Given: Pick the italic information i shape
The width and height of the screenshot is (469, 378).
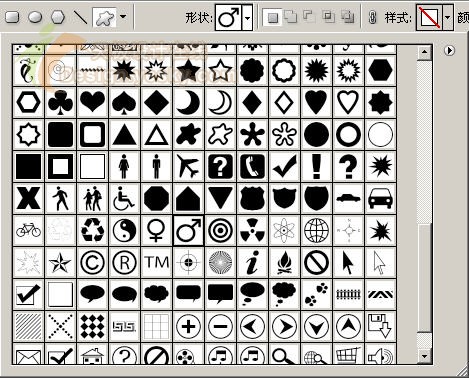Looking at the screenshot, I should [x=252, y=262].
